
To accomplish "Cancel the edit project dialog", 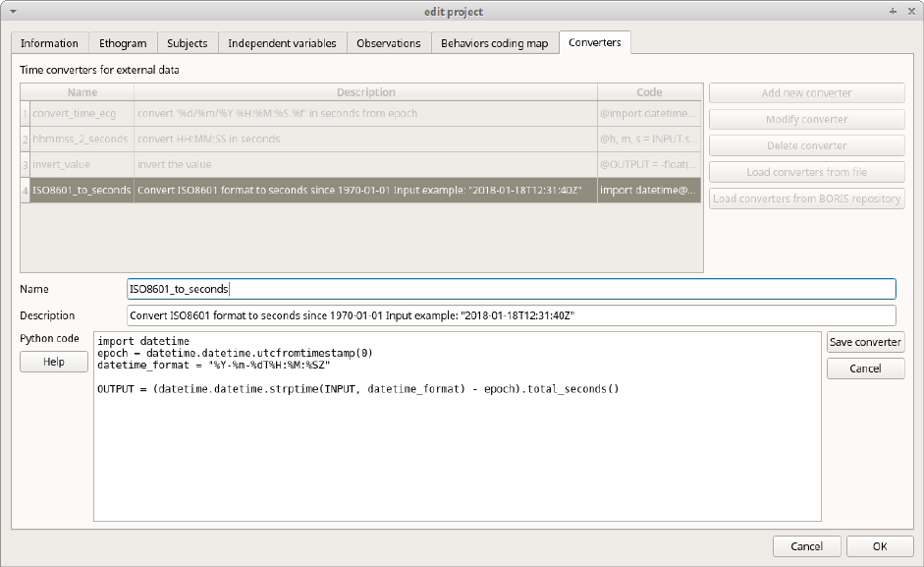I will pos(806,546).
